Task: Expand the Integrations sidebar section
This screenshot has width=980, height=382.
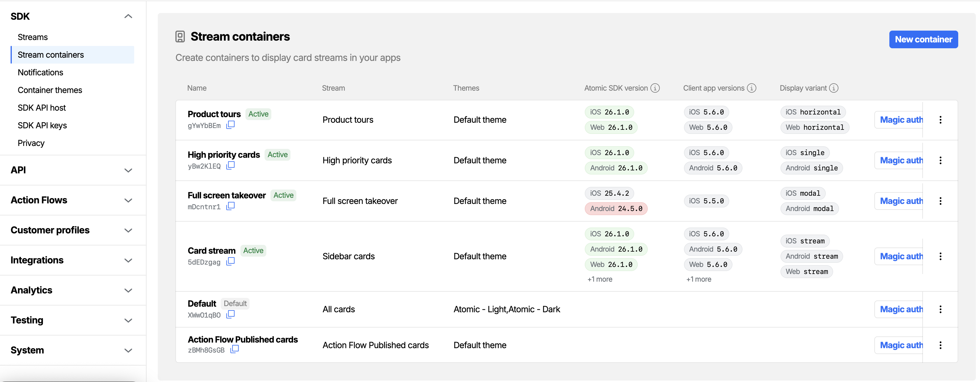Action: [128, 261]
